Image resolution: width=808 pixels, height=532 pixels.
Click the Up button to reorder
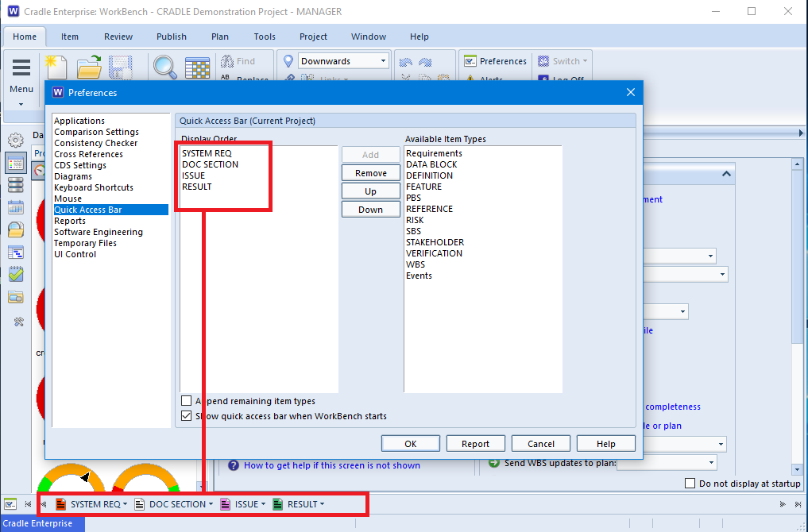pyautogui.click(x=370, y=191)
